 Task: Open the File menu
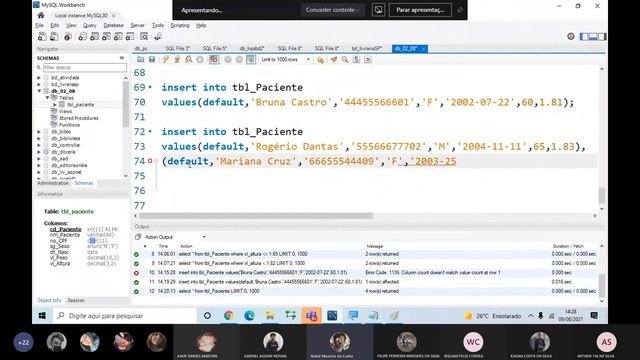coord(39,25)
